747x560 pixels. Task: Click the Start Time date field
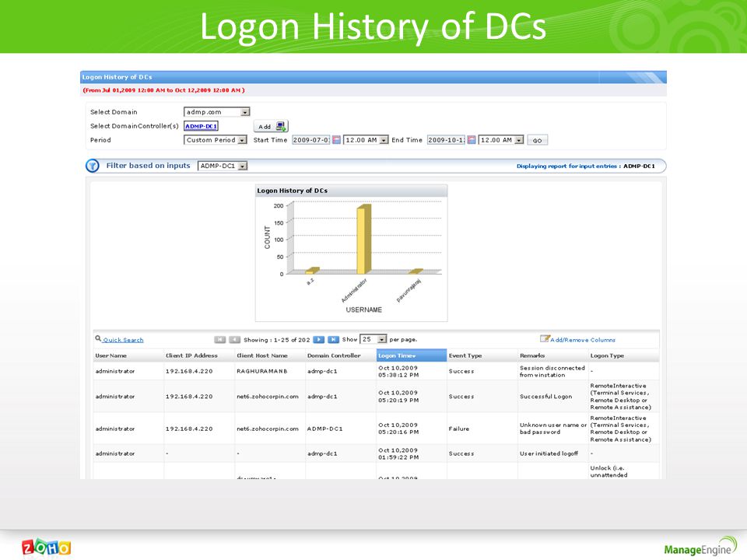click(310, 140)
